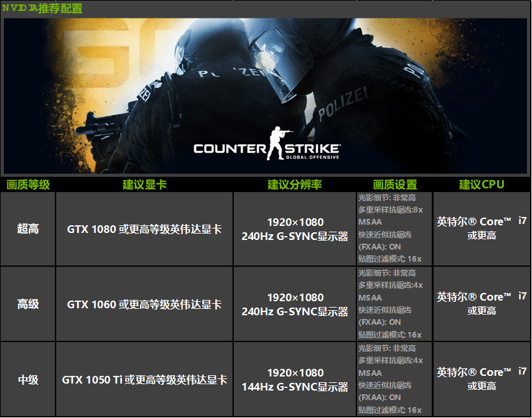Image resolution: width=532 pixels, height=418 pixels.
Task: Select the 画质等级 column header
Action: click(x=28, y=184)
